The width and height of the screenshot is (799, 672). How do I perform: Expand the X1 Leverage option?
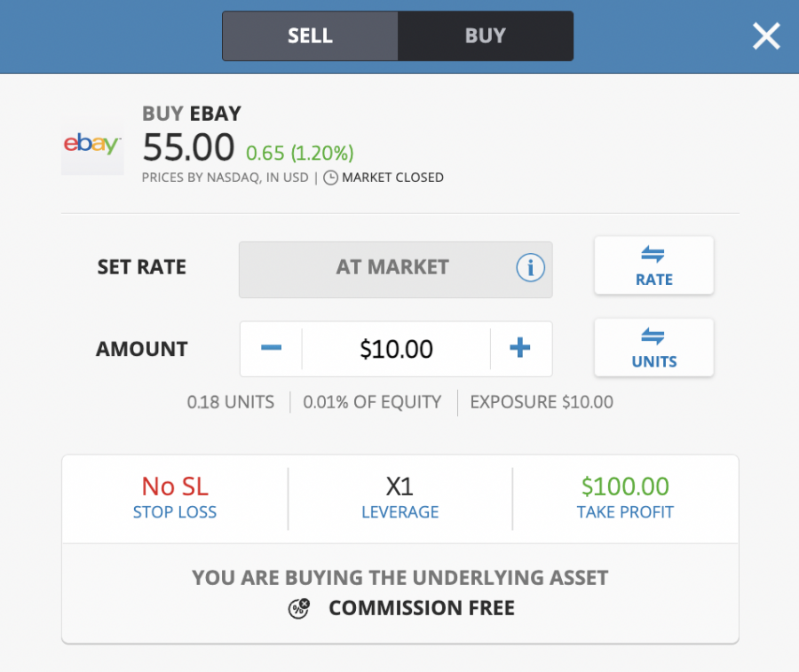(x=399, y=498)
